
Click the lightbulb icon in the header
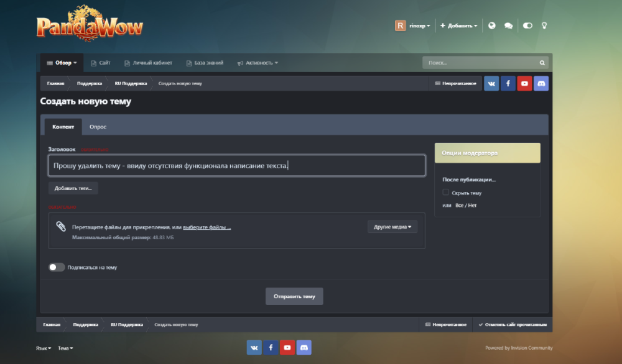(x=544, y=25)
